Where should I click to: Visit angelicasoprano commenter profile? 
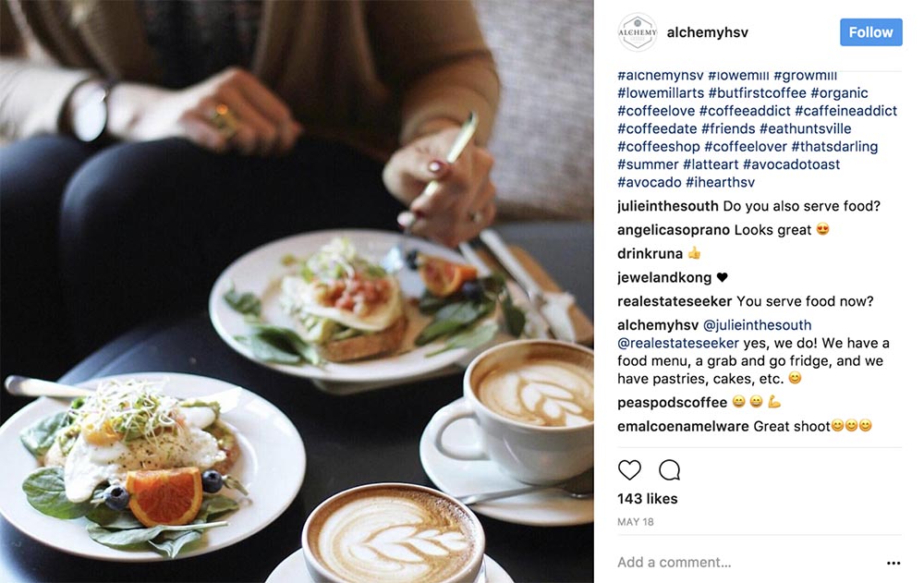674,230
